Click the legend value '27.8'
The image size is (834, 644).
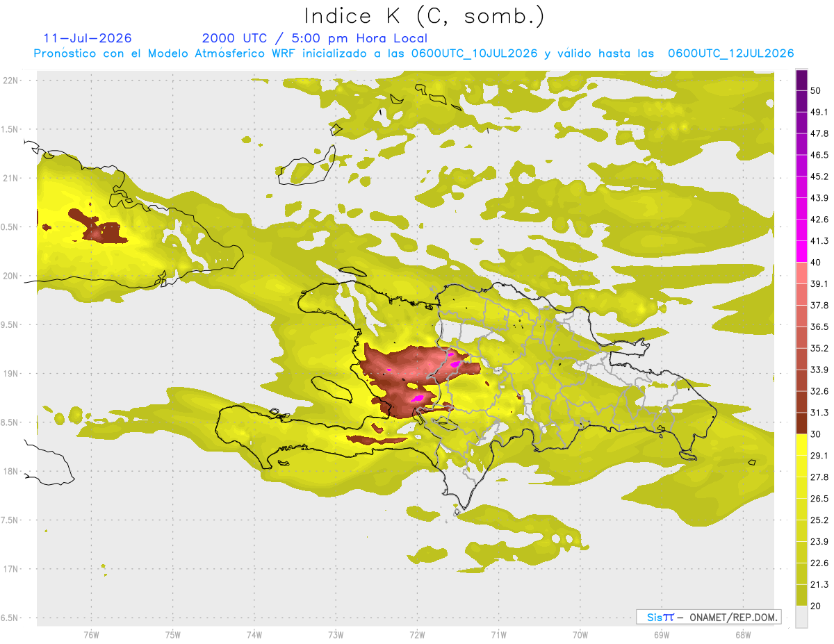point(819,477)
